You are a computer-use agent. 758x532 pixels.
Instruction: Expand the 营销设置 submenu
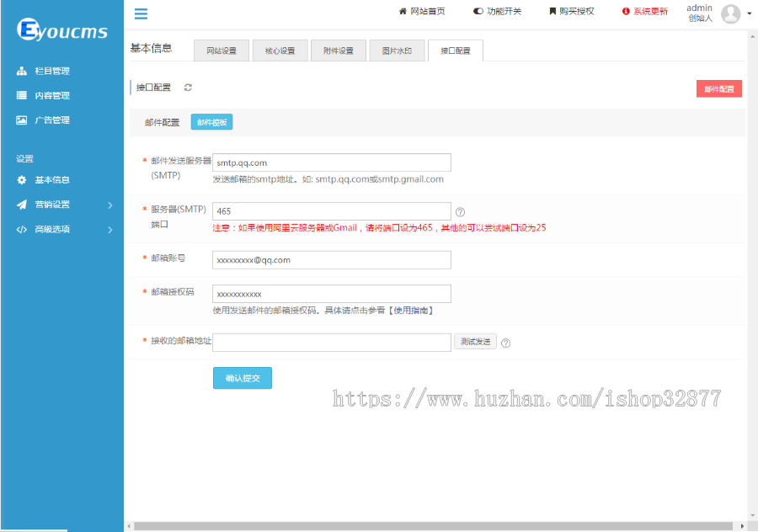[109, 204]
